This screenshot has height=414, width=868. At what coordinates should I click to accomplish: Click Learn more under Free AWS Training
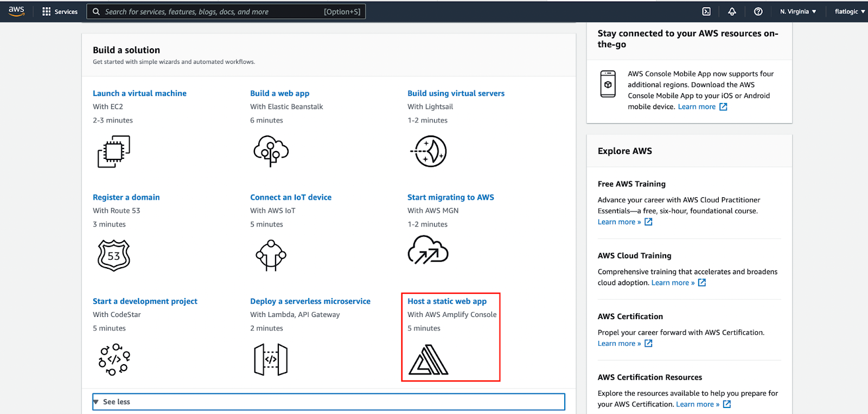[619, 222]
